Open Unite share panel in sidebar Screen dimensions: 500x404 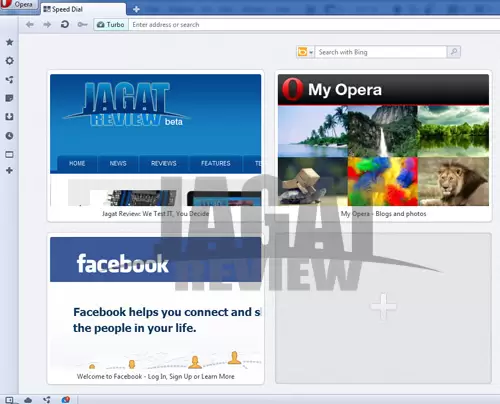click(9, 79)
